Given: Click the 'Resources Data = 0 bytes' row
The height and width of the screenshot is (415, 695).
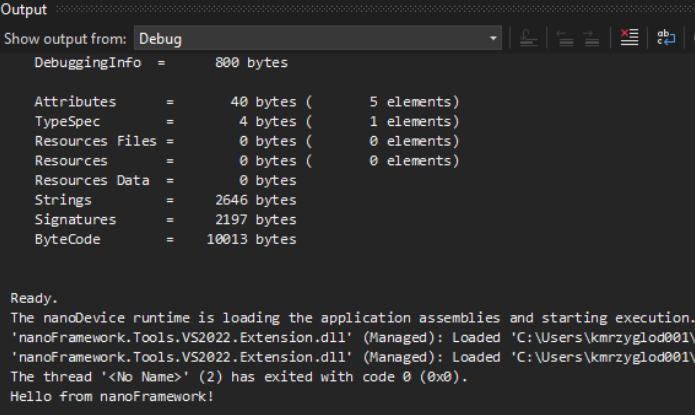Looking at the screenshot, I should pyautogui.click(x=166, y=180).
